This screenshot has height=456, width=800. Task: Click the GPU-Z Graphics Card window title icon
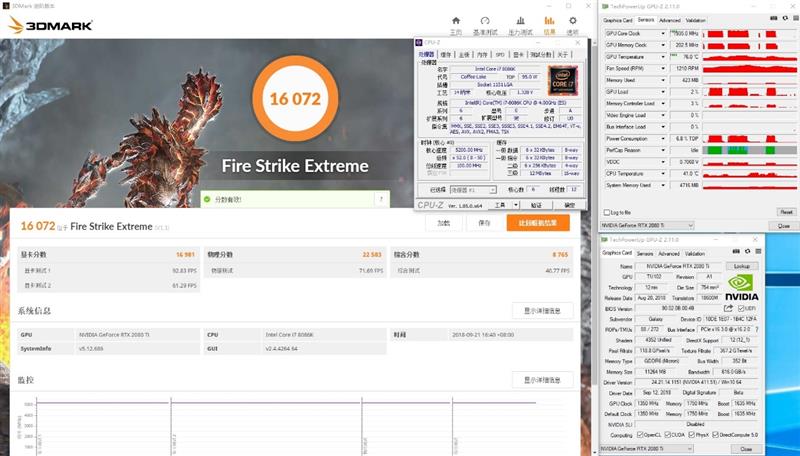click(605, 239)
